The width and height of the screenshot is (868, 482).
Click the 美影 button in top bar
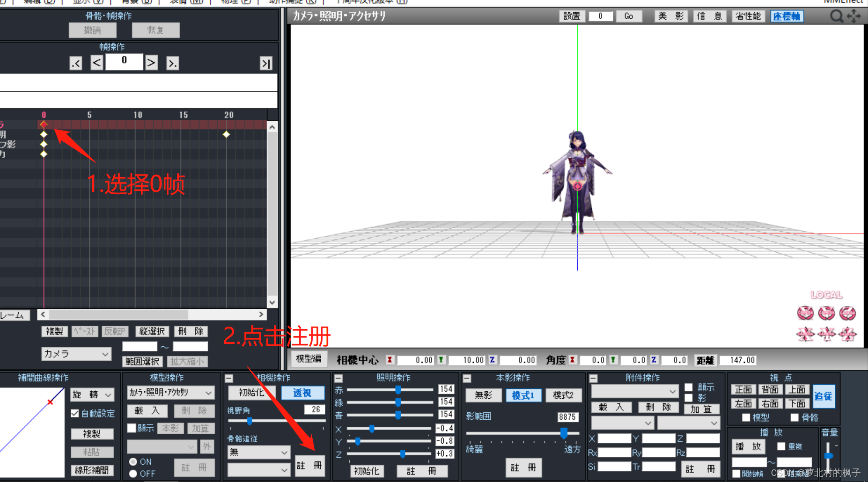[x=671, y=16]
